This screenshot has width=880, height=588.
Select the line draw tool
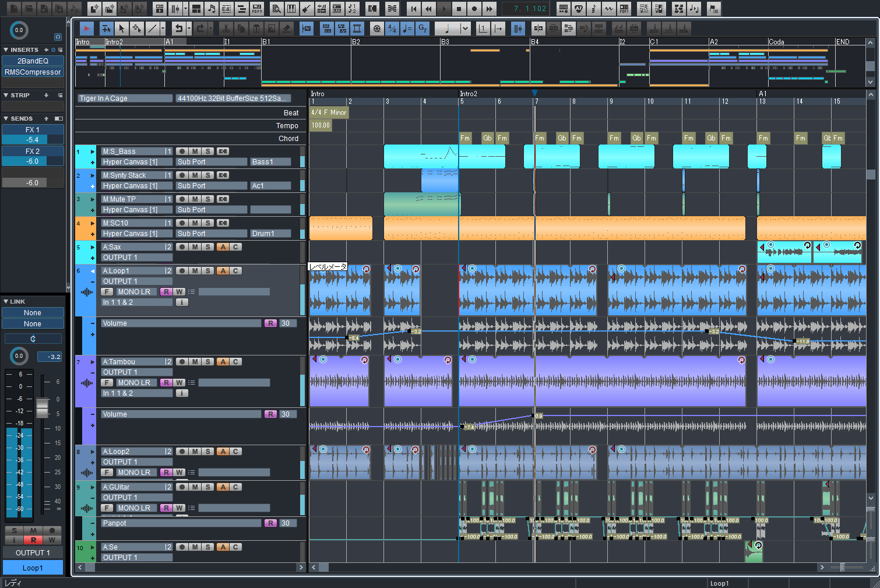[152, 28]
